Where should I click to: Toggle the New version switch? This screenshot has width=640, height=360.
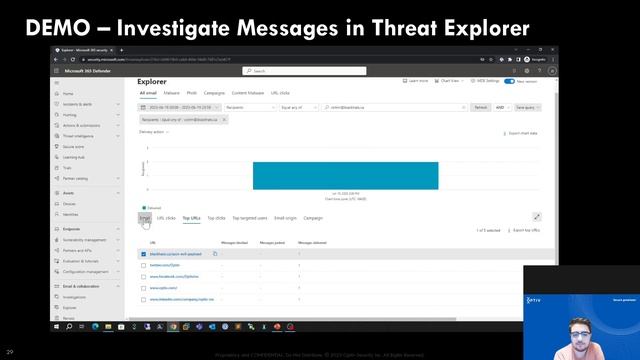[509, 81]
